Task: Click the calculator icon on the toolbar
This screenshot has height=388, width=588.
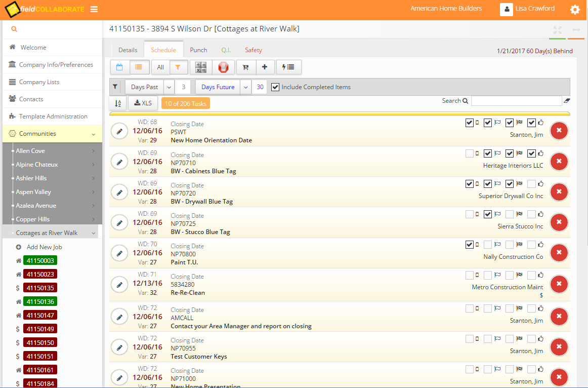Action: (200, 67)
